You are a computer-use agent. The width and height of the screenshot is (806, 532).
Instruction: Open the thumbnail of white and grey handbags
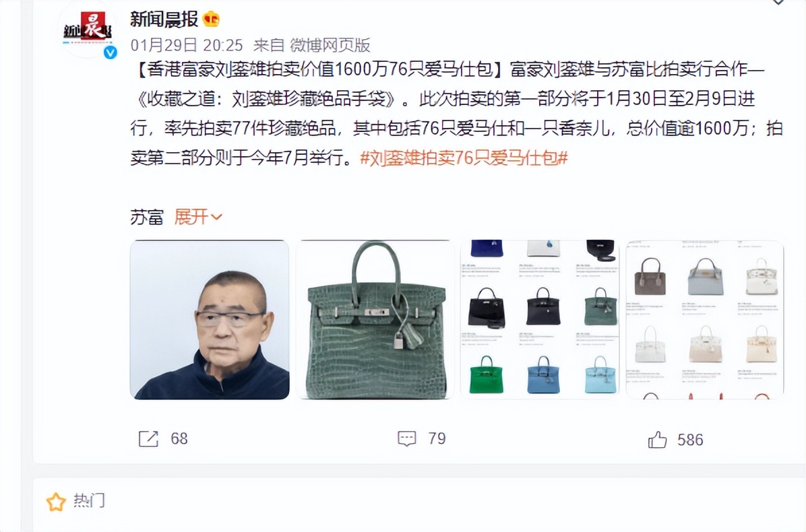point(705,319)
